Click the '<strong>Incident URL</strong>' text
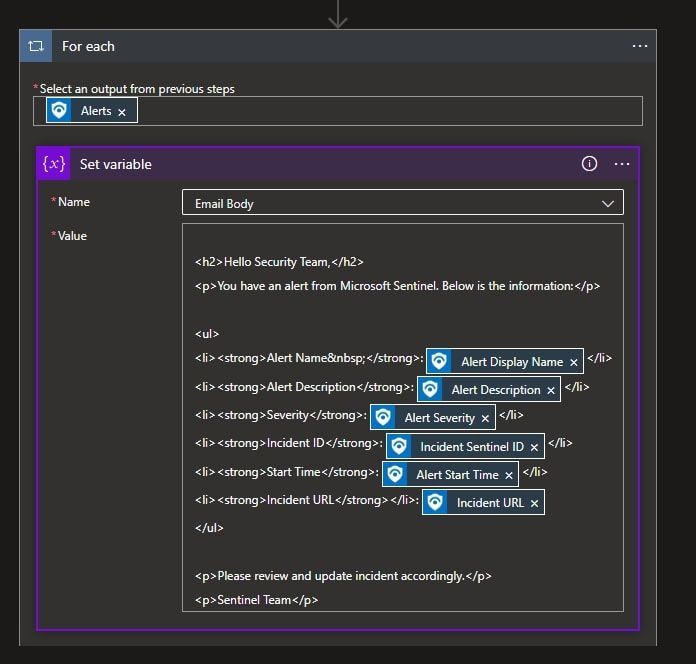The image size is (696, 664). click(x=303, y=500)
